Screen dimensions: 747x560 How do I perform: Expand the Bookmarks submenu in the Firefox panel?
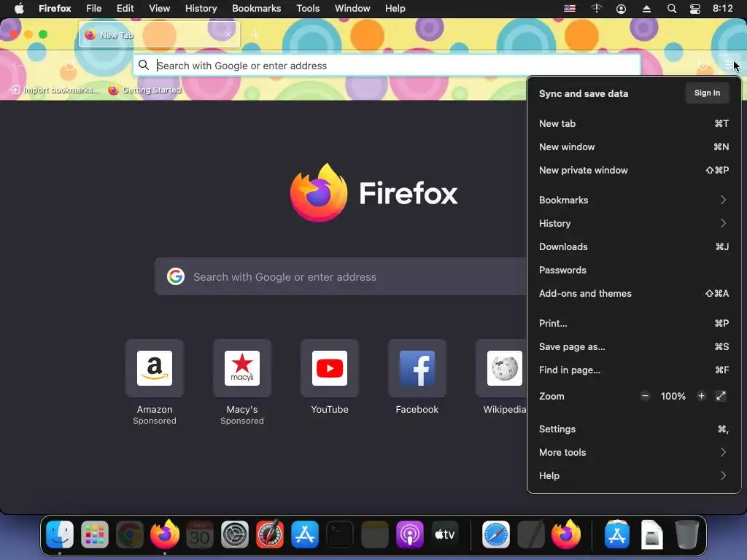[x=634, y=200]
